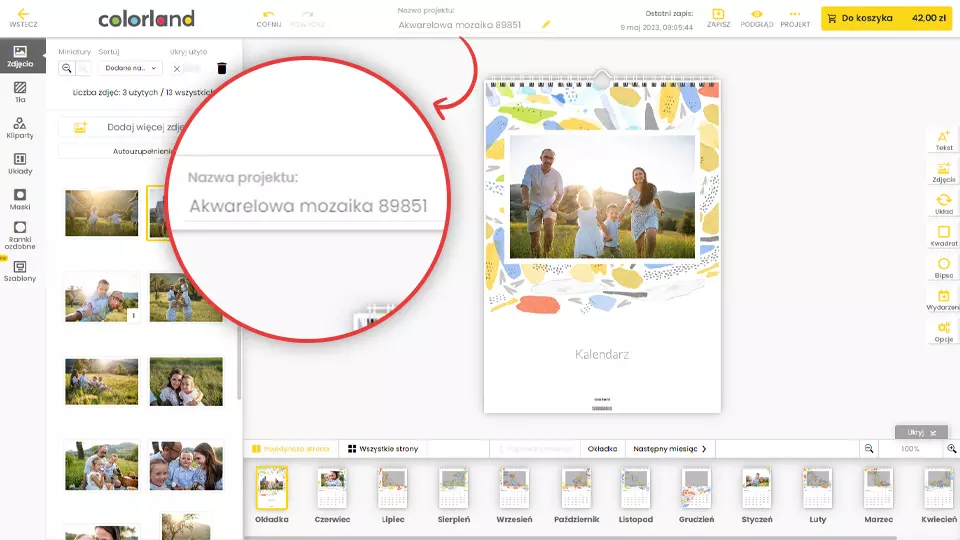Hide the page strip with Ukryj
This screenshot has width=960, height=540.
pos(921,432)
